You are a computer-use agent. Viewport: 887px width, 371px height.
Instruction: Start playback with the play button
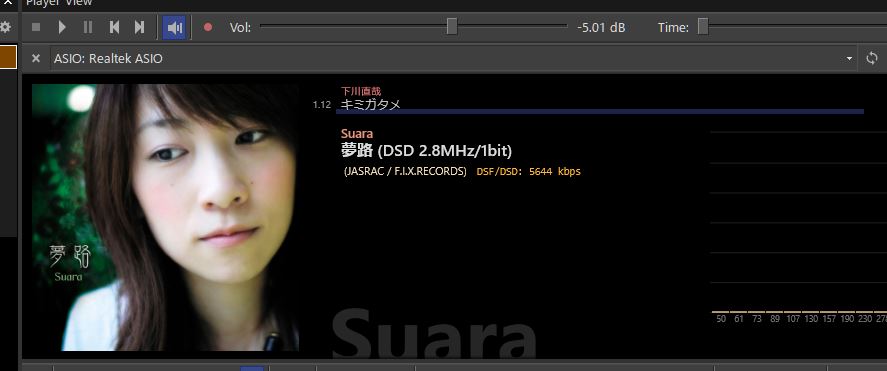62,27
